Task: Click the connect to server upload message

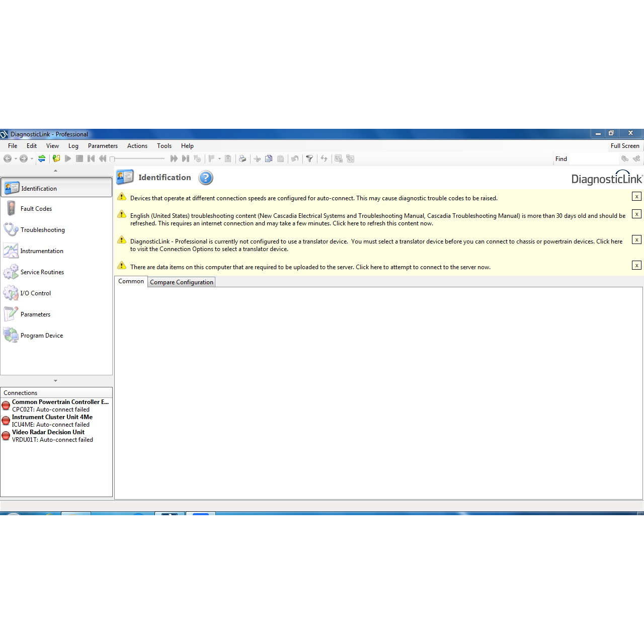Action: pyautogui.click(x=310, y=267)
